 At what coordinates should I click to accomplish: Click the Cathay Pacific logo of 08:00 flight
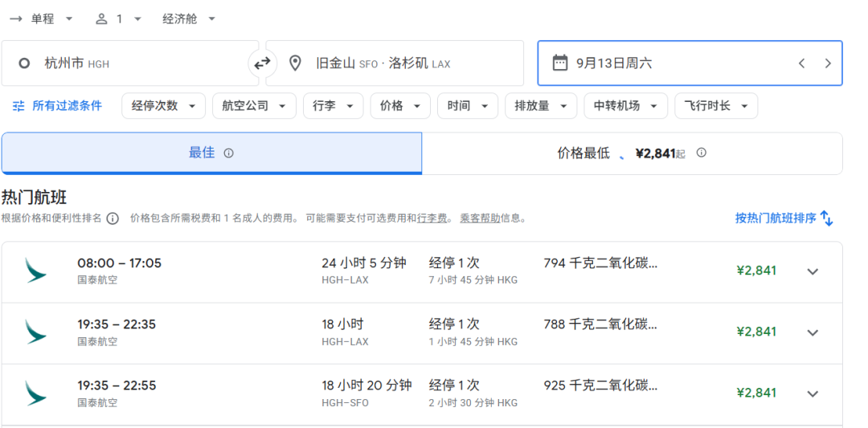coord(35,271)
